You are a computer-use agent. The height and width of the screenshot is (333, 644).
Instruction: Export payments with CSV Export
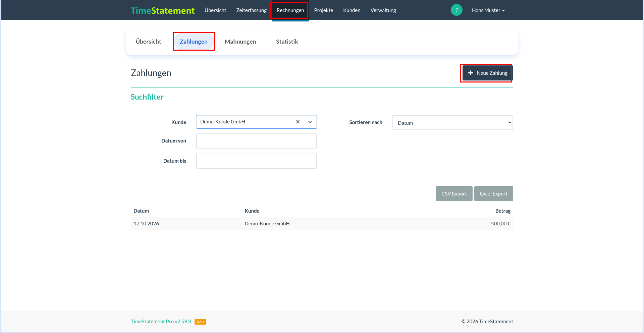(454, 194)
